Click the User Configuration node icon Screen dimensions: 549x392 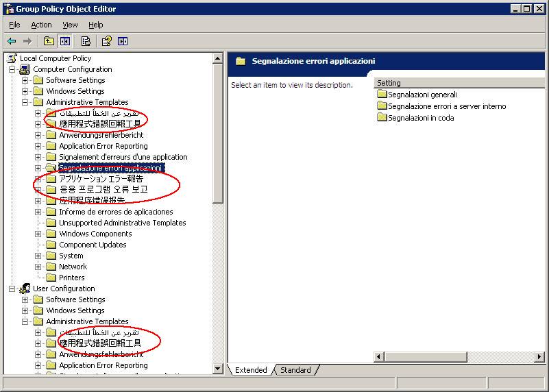25,289
